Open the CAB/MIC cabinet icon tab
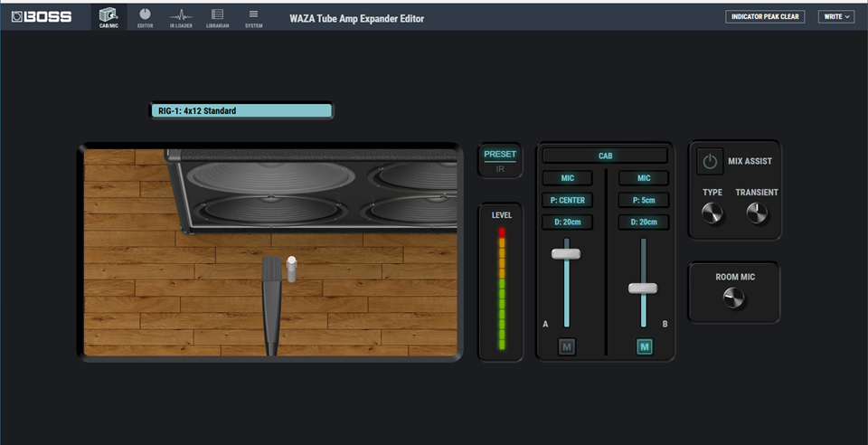This screenshot has height=445, width=868. click(x=108, y=17)
